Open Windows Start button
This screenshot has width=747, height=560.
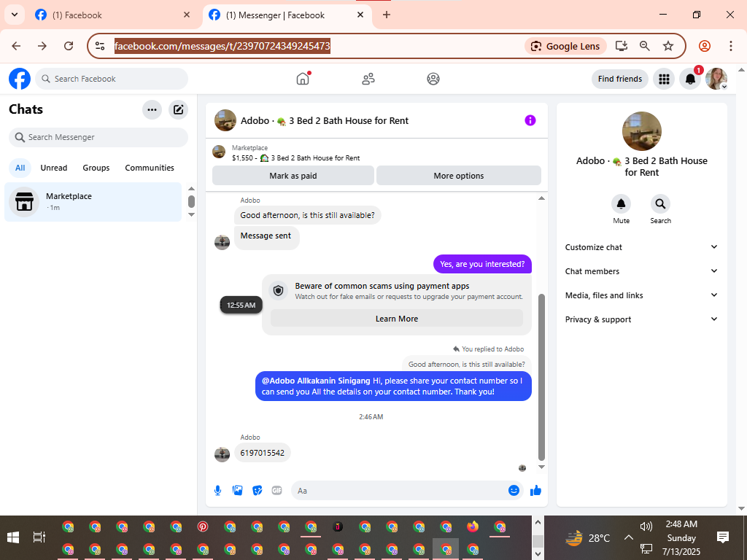[13, 537]
